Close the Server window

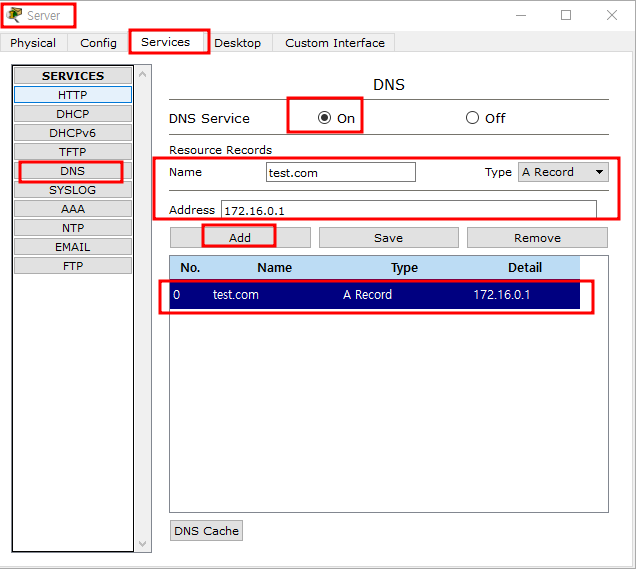coord(612,15)
